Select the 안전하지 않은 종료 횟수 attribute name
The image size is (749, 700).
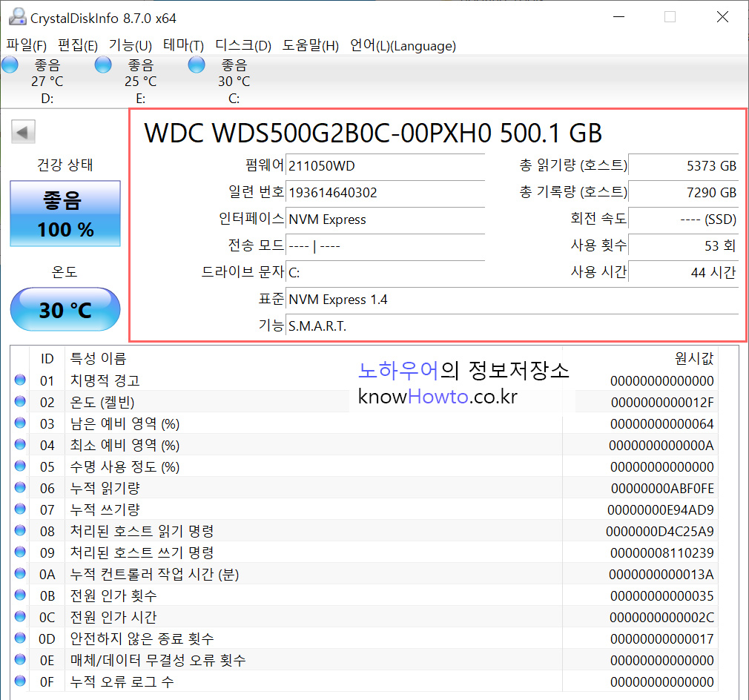pyautogui.click(x=142, y=638)
